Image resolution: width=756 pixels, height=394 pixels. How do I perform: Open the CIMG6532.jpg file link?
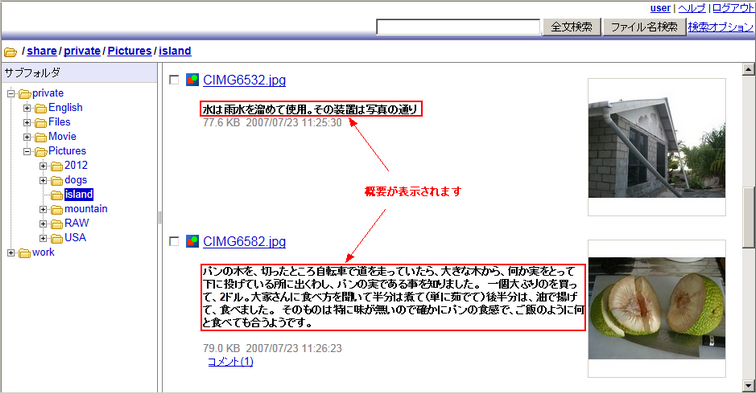[244, 80]
